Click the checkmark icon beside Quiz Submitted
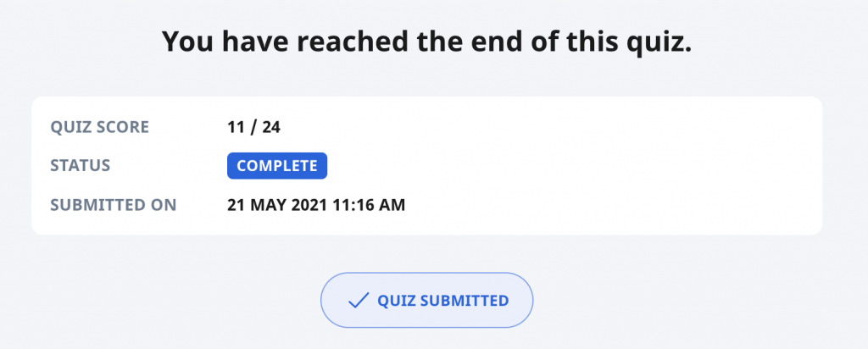This screenshot has width=868, height=349. (x=359, y=301)
